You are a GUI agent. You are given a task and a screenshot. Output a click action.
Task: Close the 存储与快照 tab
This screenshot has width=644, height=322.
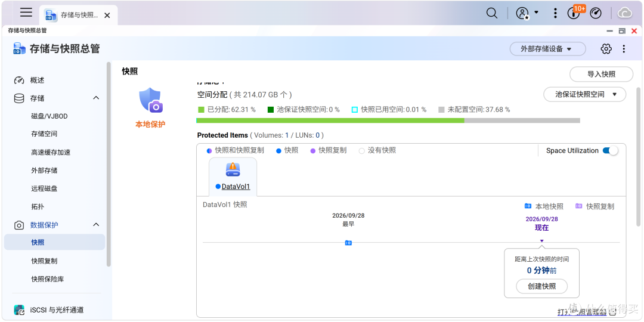tap(107, 15)
